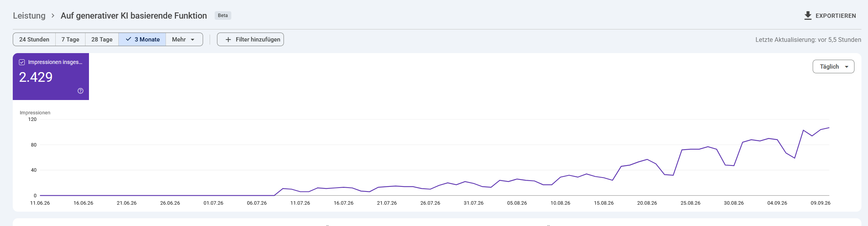Click the 21.06.26 axis date
Viewport: 868px width, 226px height.
126,203
